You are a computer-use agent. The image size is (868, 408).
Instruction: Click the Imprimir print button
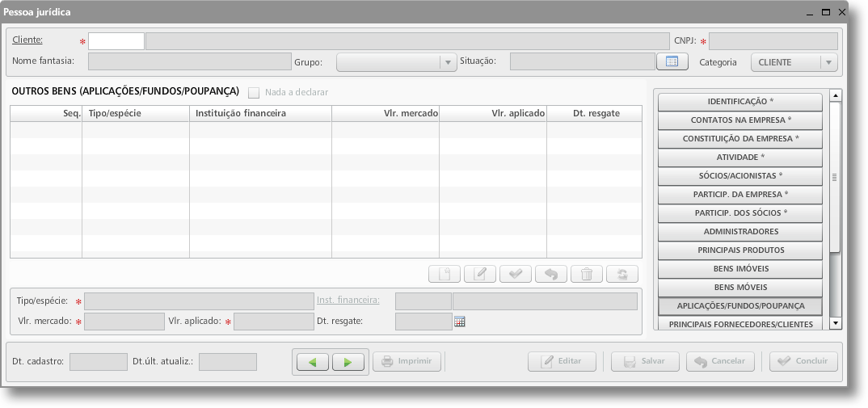point(407,361)
